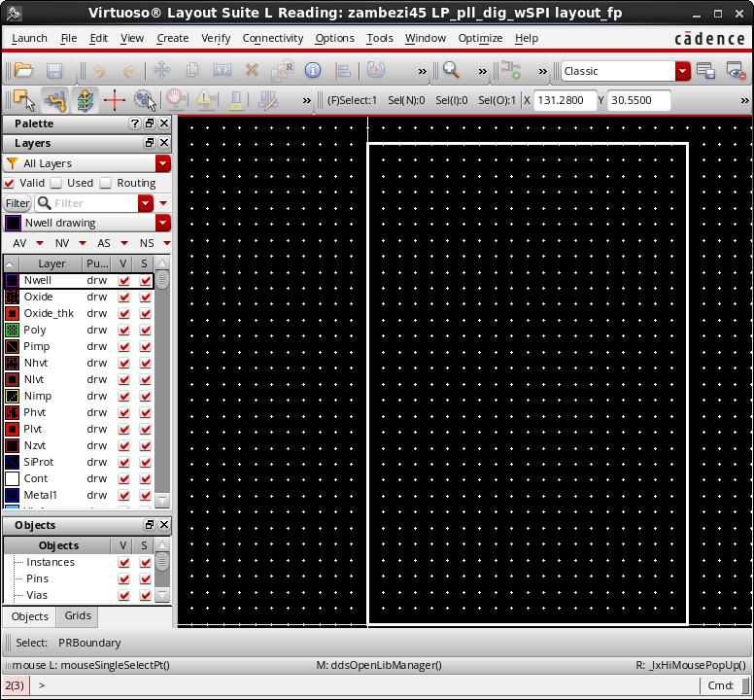The height and width of the screenshot is (700, 754).
Task: Click the AV all-visible button
Action: coord(19,243)
